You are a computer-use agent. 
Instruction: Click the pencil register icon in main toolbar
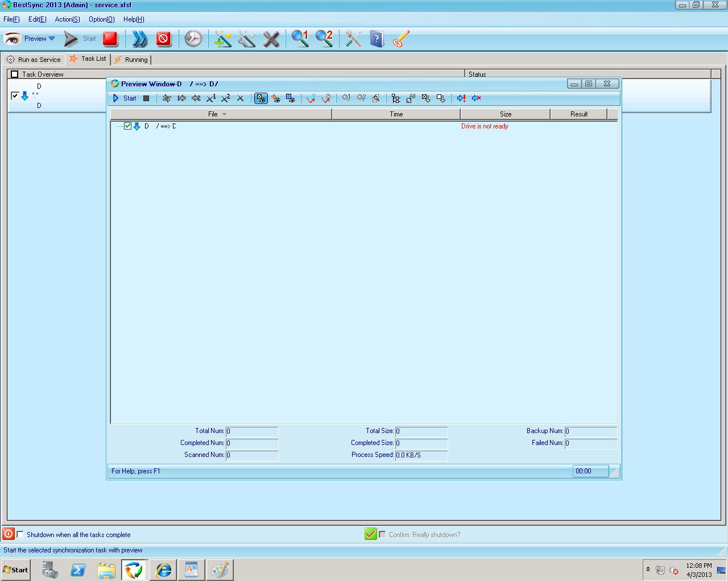click(x=401, y=39)
